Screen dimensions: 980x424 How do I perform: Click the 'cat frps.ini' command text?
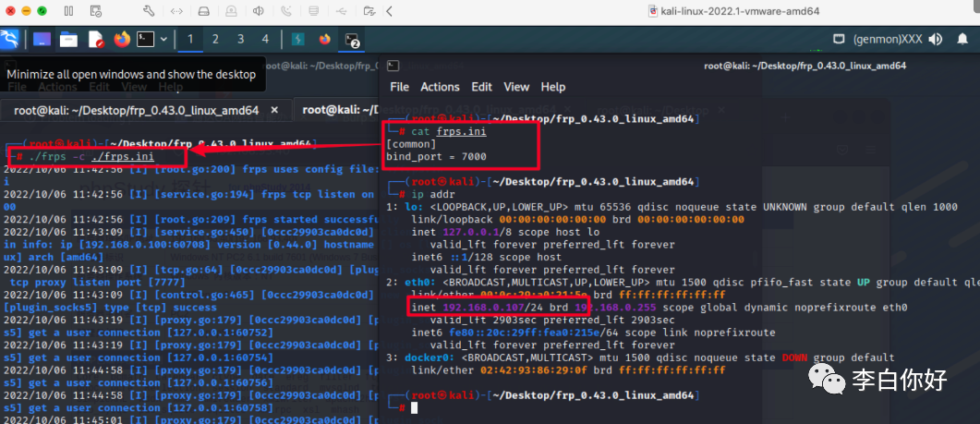(x=449, y=131)
